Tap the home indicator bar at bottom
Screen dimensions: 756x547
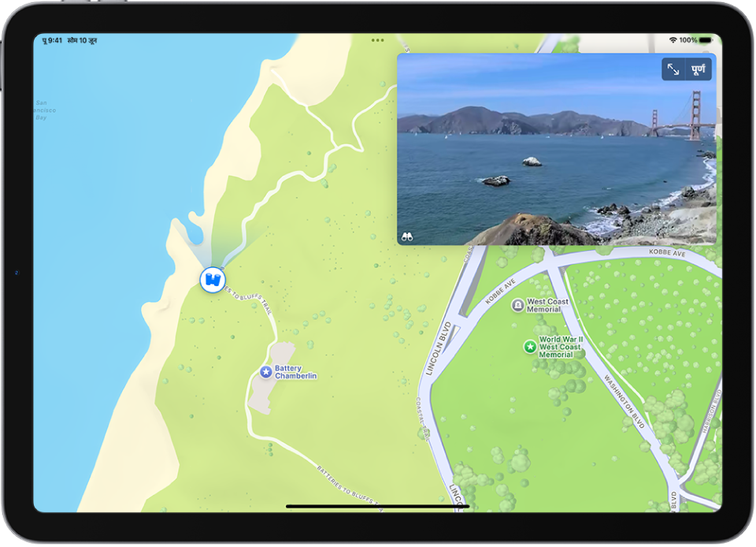coord(377,507)
